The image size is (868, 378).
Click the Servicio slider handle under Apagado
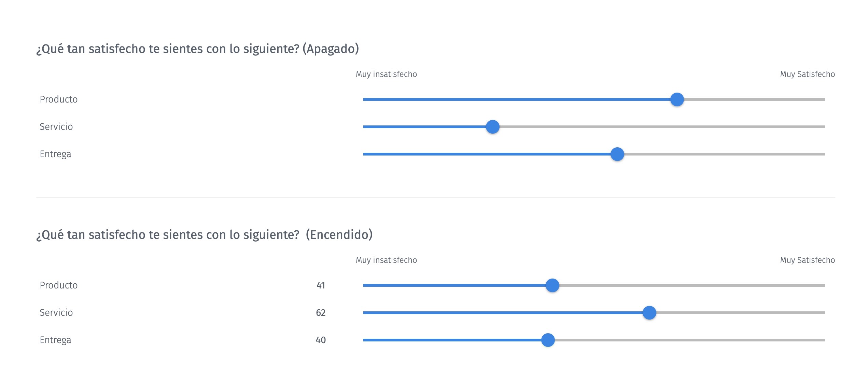493,126
